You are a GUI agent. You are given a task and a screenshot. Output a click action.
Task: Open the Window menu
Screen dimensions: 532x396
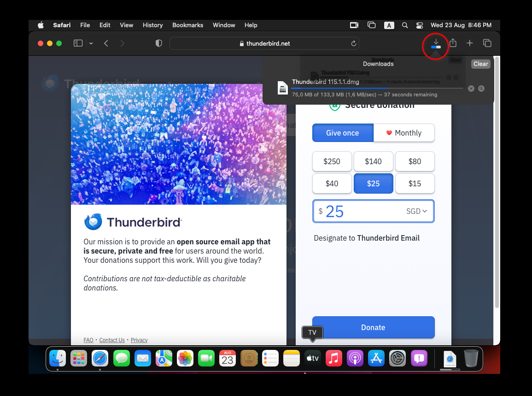224,25
